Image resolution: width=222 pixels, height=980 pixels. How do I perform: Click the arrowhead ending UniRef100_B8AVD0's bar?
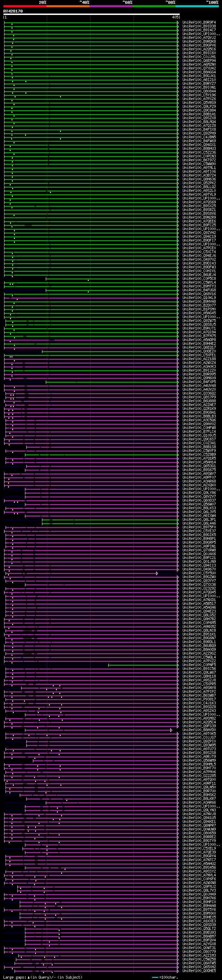coord(171,730)
